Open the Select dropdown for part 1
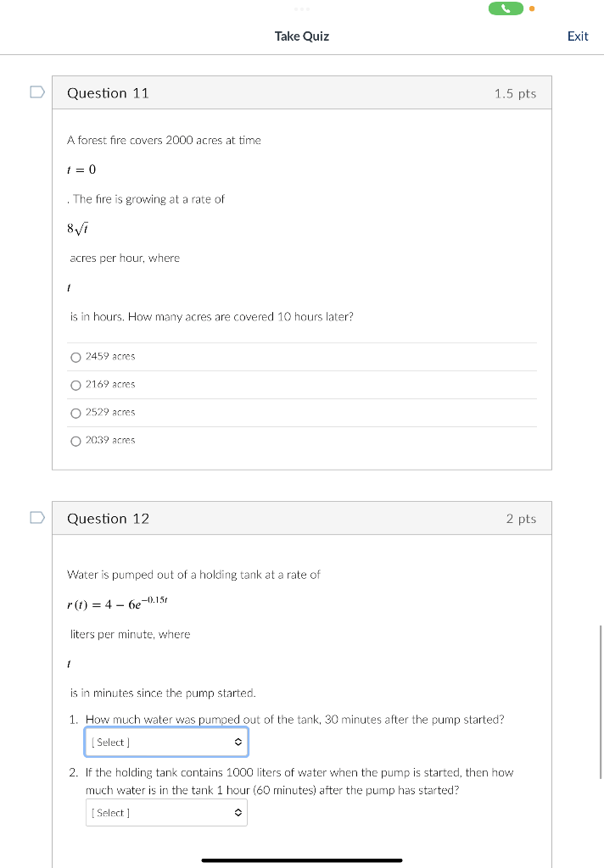The image size is (604, 868). [166, 742]
